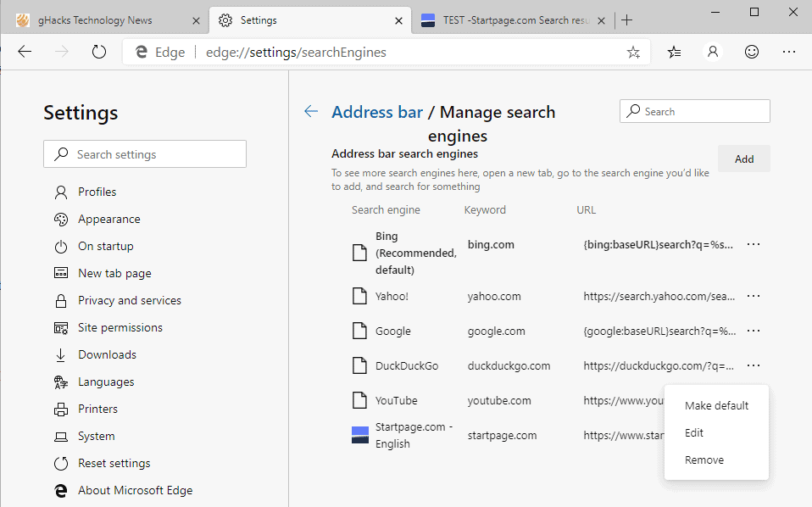
Task: Open the user profile icon
Action: 713,52
